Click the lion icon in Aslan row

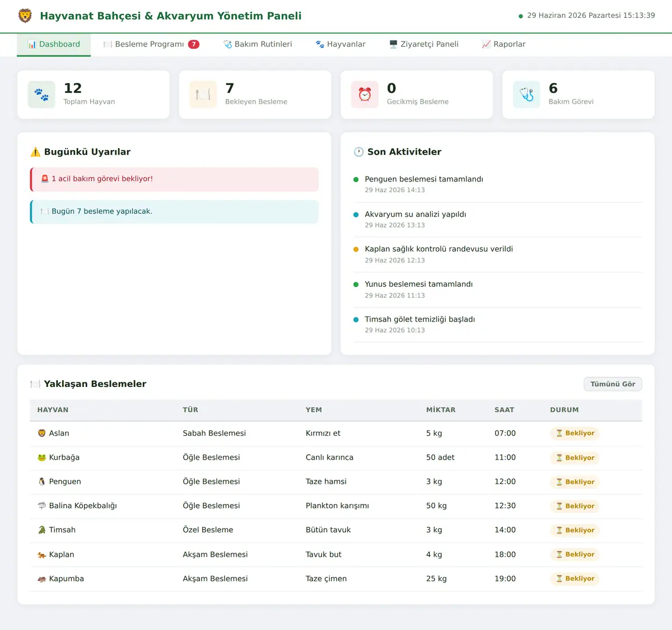(41, 433)
